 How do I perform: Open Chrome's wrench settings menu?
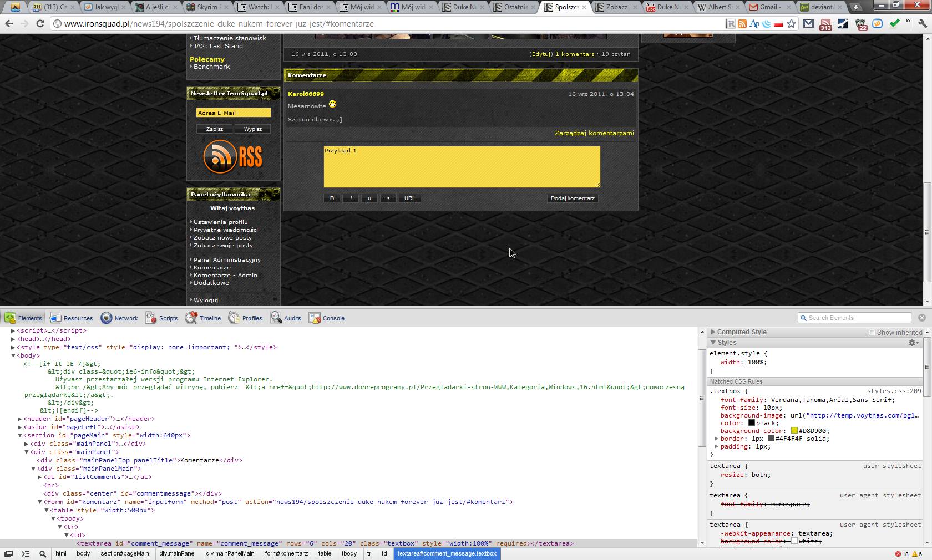pos(922,23)
